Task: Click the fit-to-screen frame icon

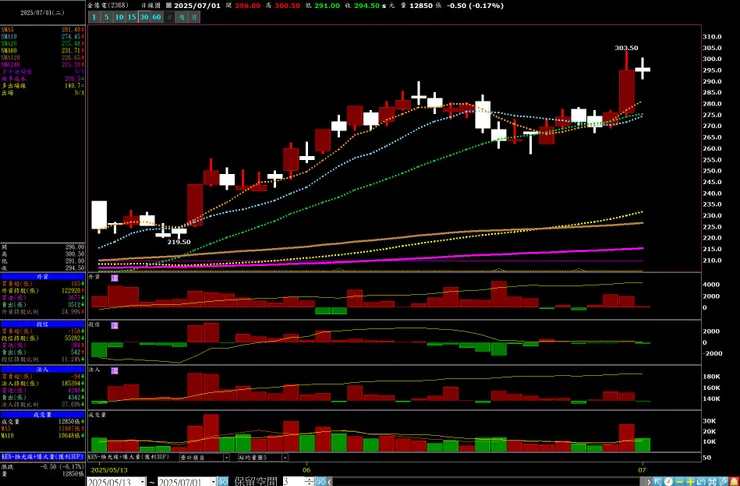Action: 712,481
